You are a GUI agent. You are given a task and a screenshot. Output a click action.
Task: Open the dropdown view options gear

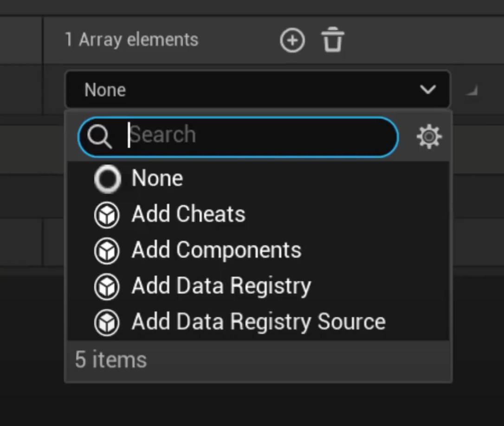429,137
